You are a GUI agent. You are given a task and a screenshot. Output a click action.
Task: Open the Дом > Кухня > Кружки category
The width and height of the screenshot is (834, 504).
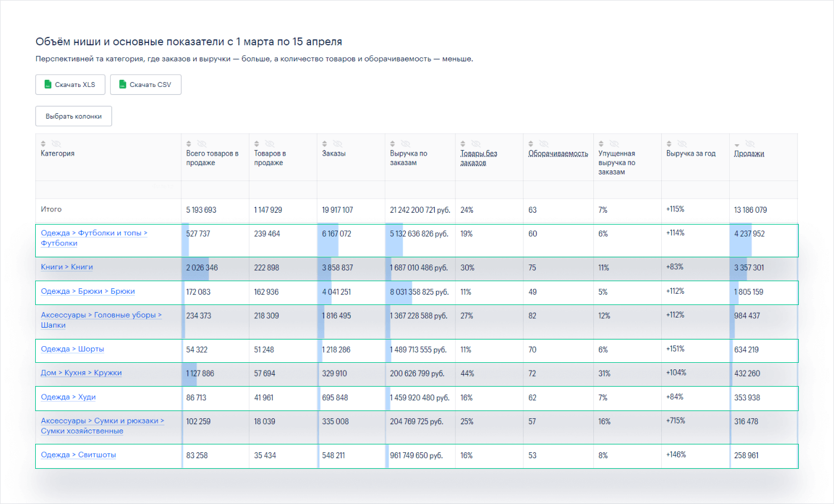click(x=83, y=372)
